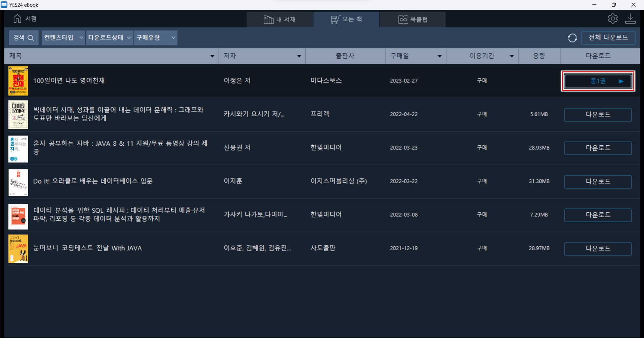Viewport: 644px width, 338px height.
Task: Switch to 내 서재 tab
Action: click(279, 20)
